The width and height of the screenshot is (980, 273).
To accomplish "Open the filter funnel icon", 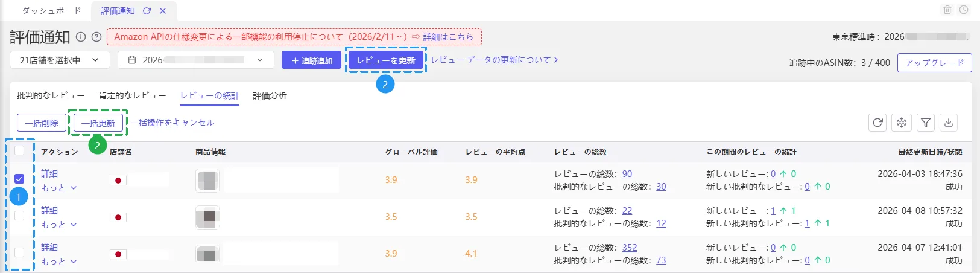I will click(925, 123).
